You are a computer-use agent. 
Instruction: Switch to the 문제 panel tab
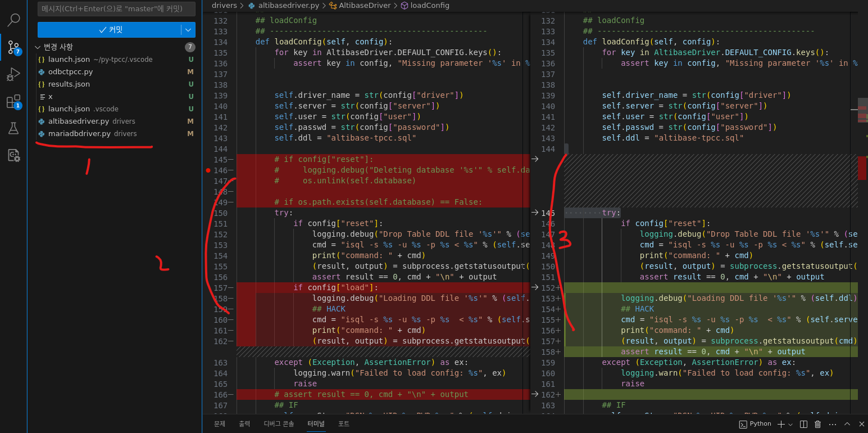pos(219,423)
